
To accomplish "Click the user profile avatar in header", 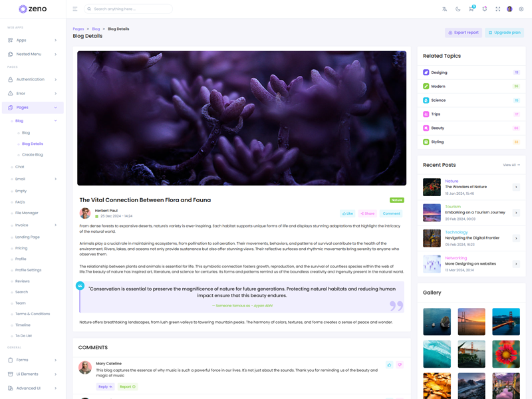I will 509,9.
